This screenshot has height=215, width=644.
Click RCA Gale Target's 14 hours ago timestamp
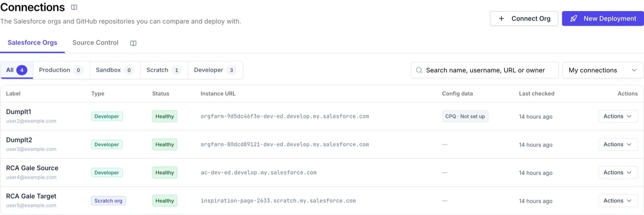tap(536, 201)
